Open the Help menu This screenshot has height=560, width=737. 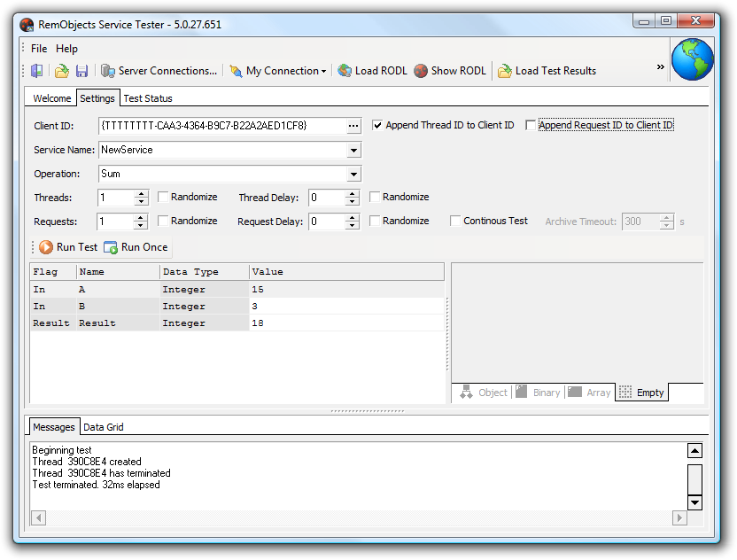click(x=66, y=49)
